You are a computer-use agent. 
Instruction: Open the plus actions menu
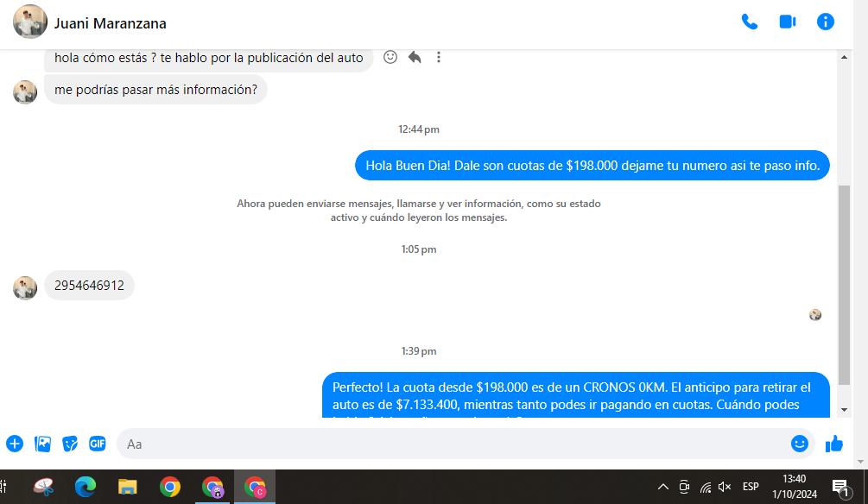pos(15,444)
